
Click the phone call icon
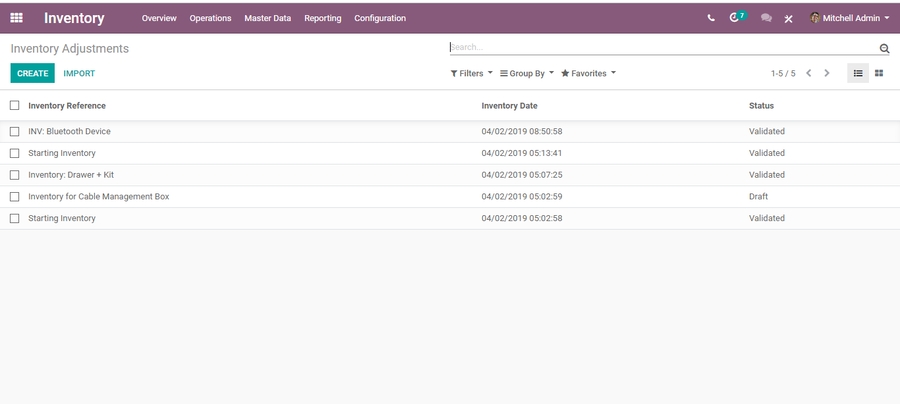[x=711, y=18]
